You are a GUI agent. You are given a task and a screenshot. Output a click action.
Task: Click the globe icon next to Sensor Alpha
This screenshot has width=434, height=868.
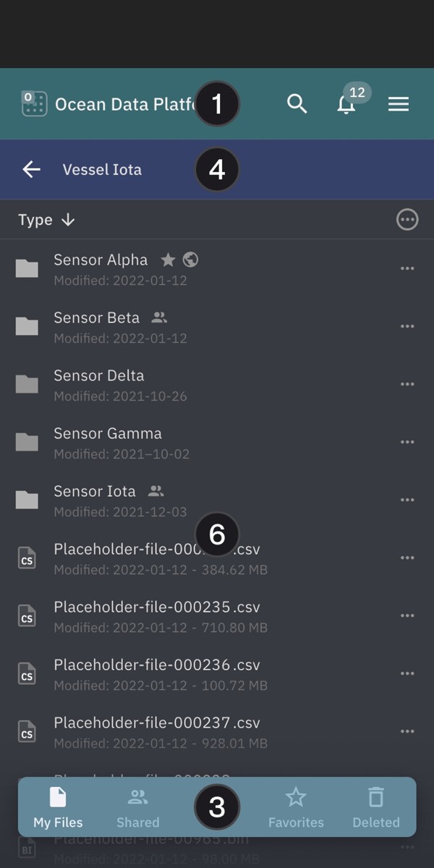(x=190, y=259)
